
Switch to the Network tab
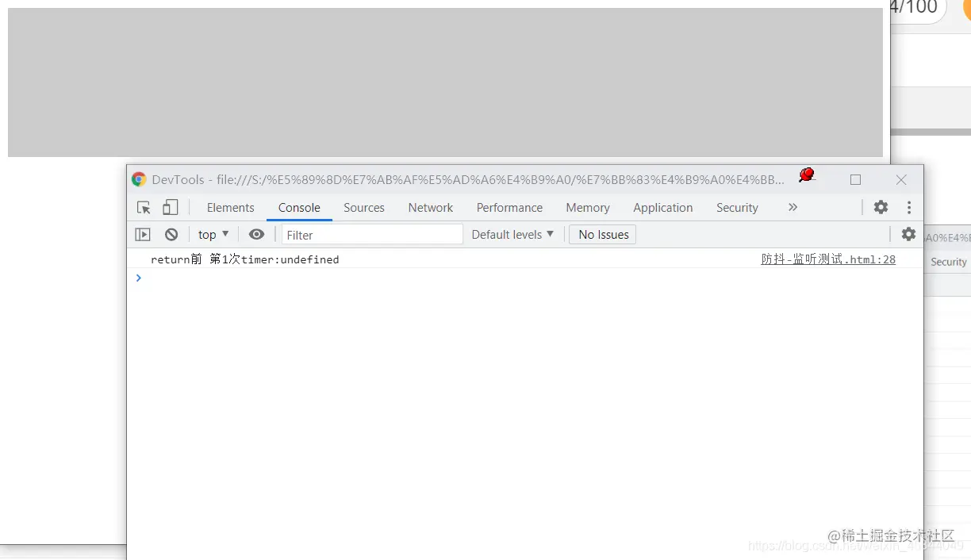[431, 208]
